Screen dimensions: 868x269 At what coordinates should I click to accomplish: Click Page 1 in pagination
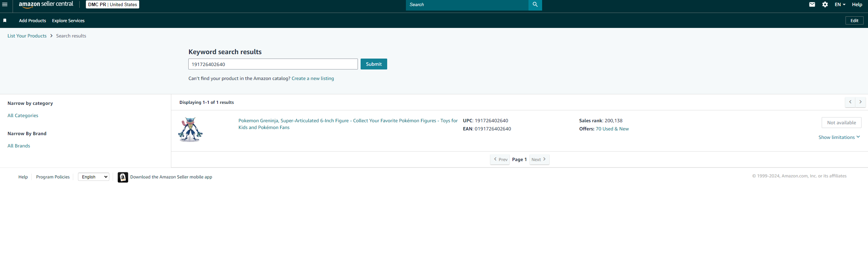519,159
